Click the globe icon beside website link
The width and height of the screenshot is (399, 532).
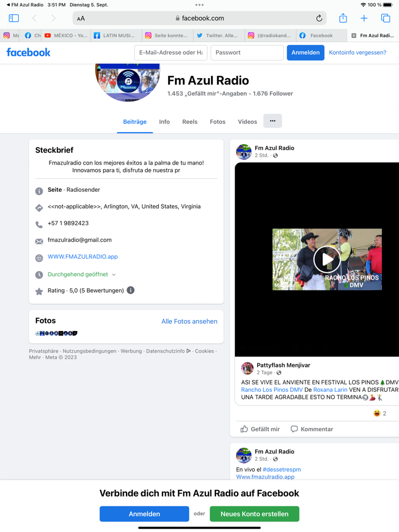coord(39,258)
